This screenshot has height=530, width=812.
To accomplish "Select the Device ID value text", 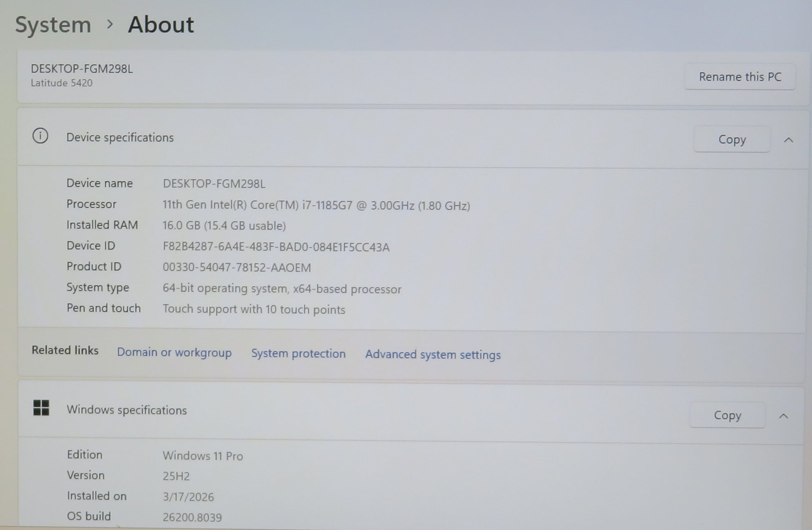I will click(x=276, y=247).
